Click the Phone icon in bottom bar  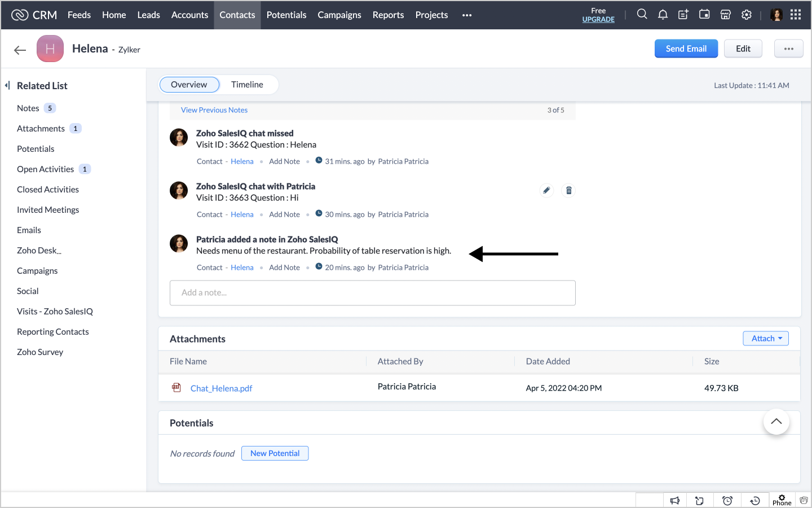(x=782, y=500)
